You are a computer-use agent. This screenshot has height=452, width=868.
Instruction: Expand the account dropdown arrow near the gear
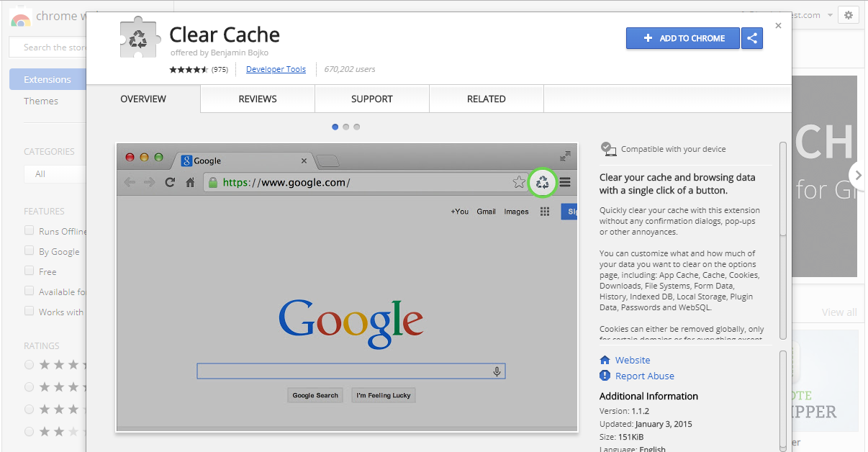830,15
